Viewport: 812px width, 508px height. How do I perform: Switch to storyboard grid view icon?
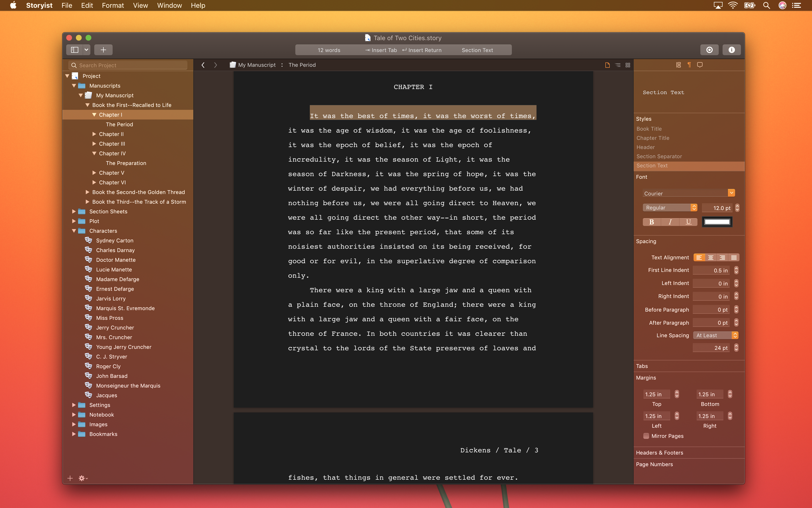pyautogui.click(x=628, y=65)
